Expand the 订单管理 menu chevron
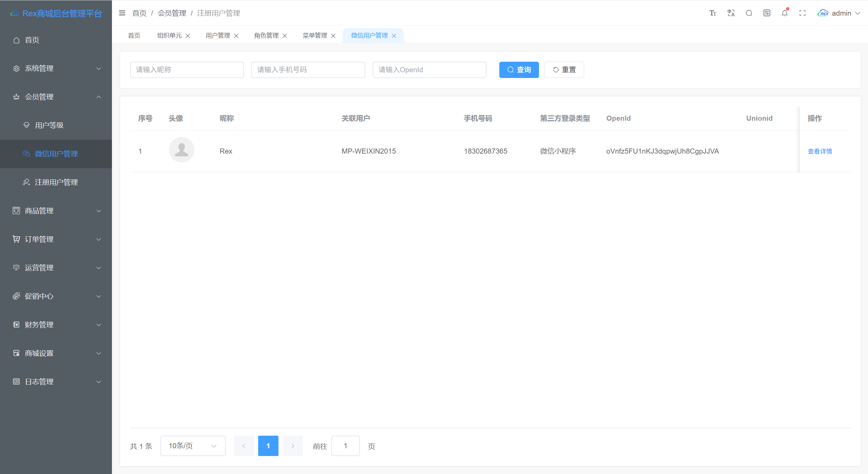The height and width of the screenshot is (474, 868). tap(99, 239)
